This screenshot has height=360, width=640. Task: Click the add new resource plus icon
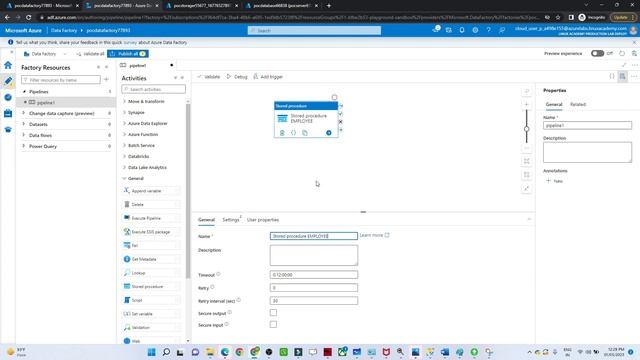[106, 80]
